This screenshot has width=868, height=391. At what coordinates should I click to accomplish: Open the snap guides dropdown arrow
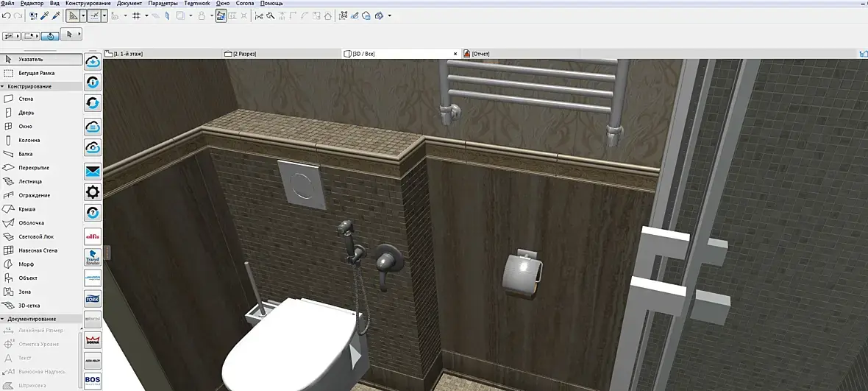point(104,16)
